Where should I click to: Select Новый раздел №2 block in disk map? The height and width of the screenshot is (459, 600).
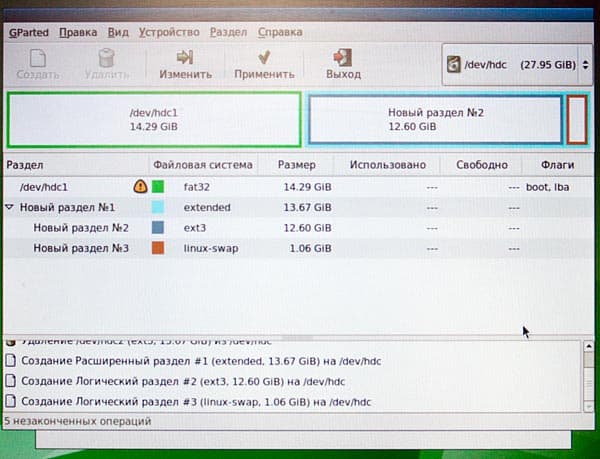click(435, 119)
